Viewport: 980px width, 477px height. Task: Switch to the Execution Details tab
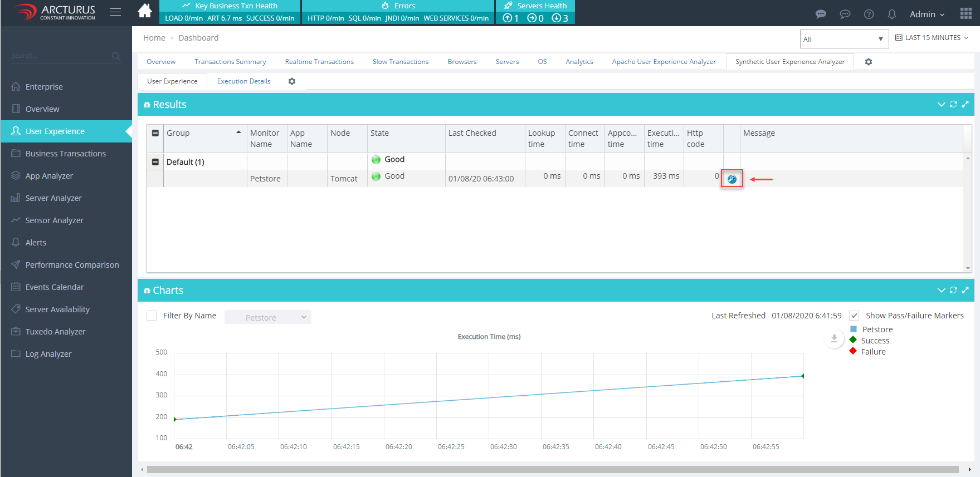(x=243, y=81)
